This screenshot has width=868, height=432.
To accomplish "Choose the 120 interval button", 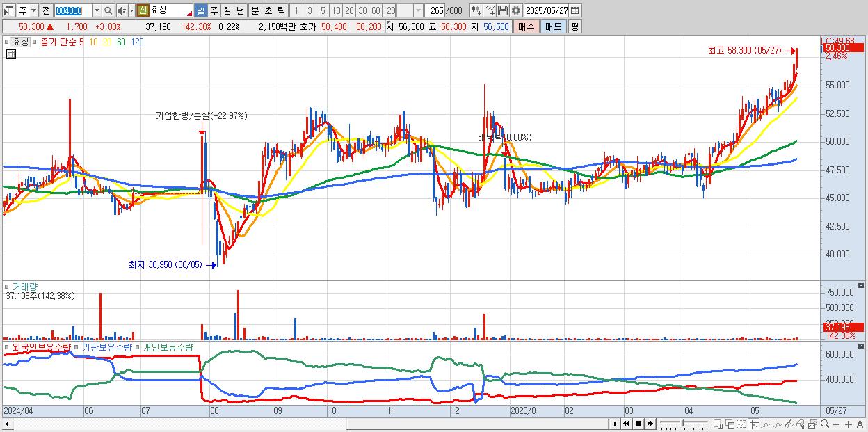I will (389, 10).
